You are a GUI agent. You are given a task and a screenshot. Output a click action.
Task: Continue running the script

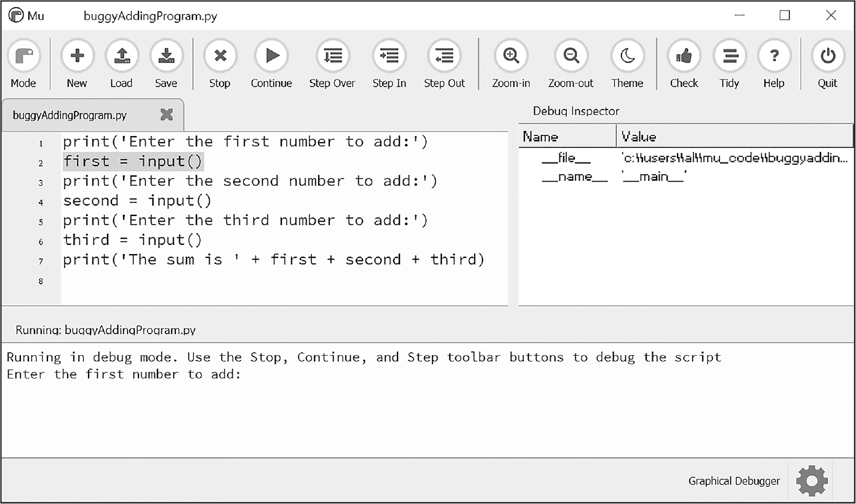[271, 64]
